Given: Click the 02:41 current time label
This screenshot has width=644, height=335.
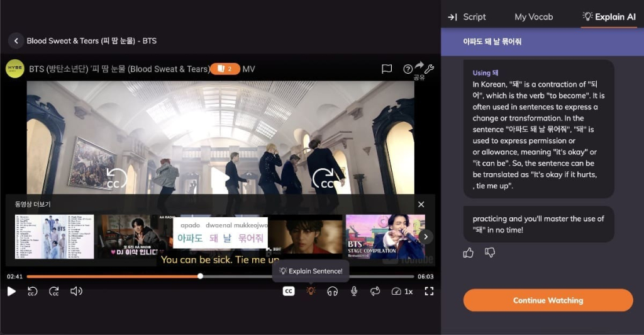Looking at the screenshot, I should (15, 276).
